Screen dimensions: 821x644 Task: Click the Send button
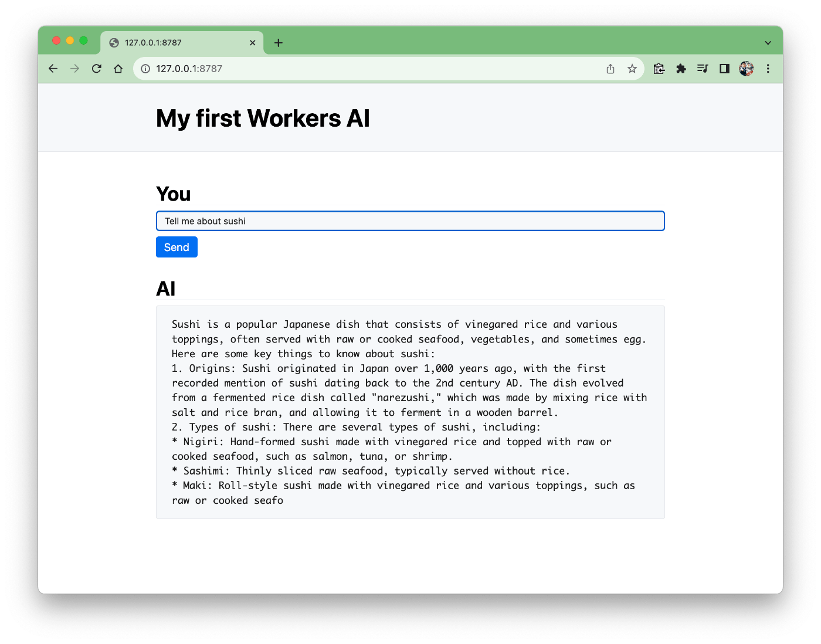(x=177, y=247)
